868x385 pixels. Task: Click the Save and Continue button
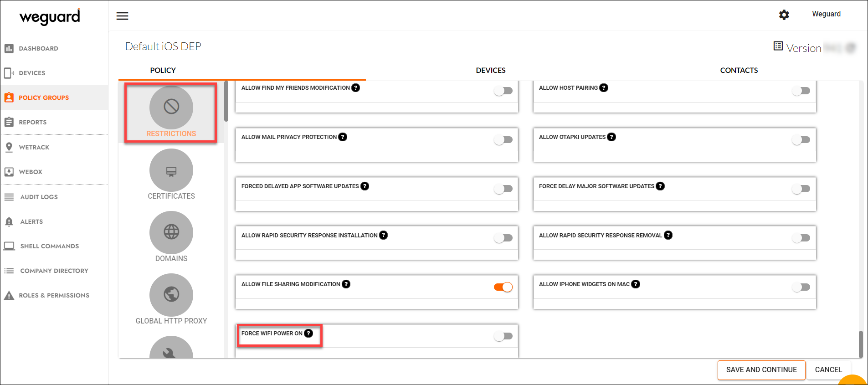(x=761, y=370)
